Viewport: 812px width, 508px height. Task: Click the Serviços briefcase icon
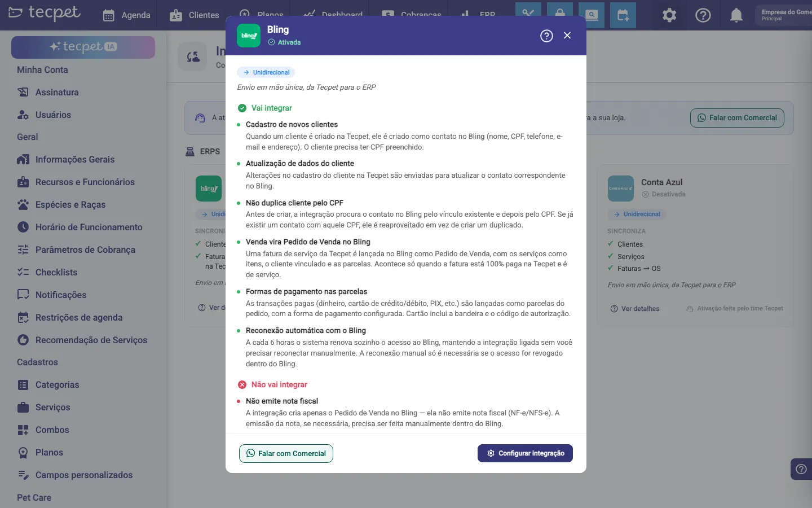pos(23,408)
